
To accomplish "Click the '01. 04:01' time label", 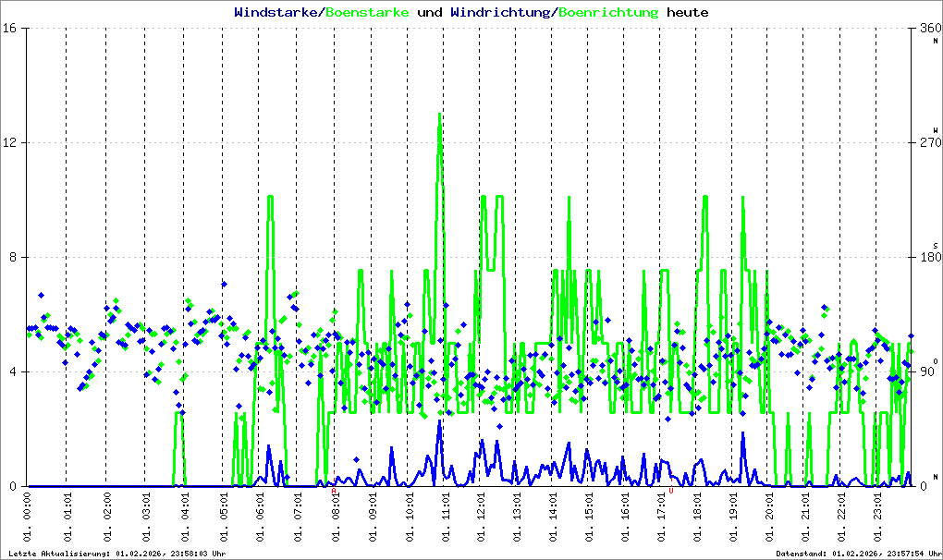I will coord(185,517).
